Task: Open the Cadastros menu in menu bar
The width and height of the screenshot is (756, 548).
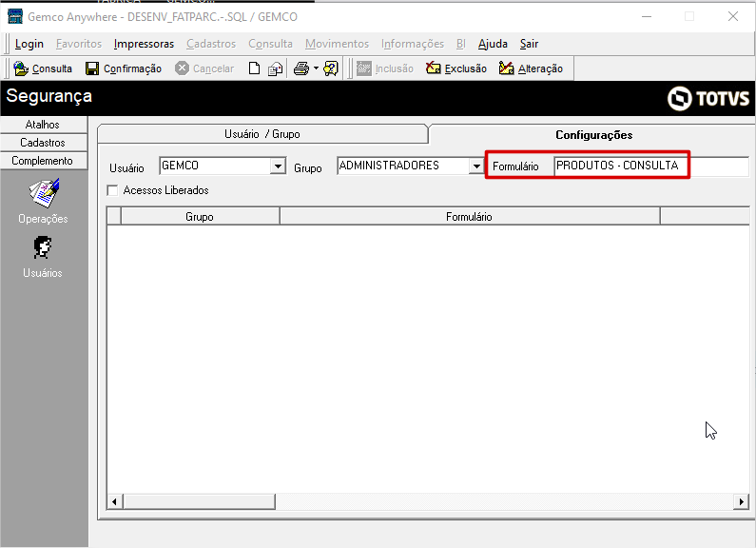Action: point(211,44)
